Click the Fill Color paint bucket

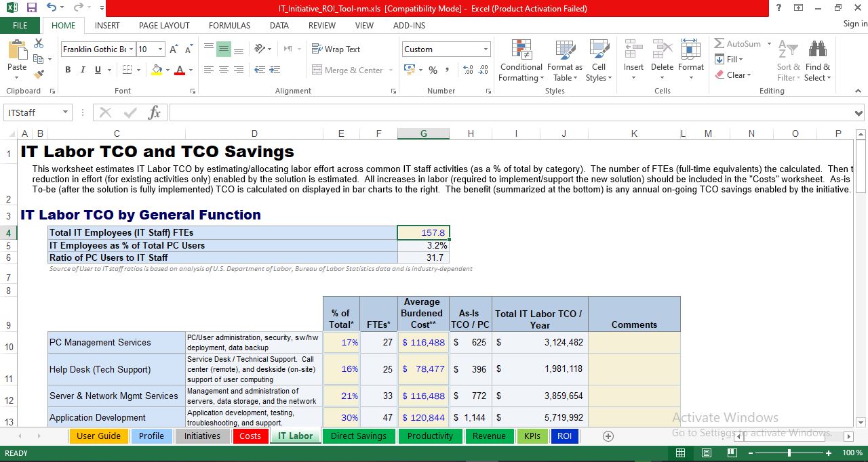click(x=157, y=70)
